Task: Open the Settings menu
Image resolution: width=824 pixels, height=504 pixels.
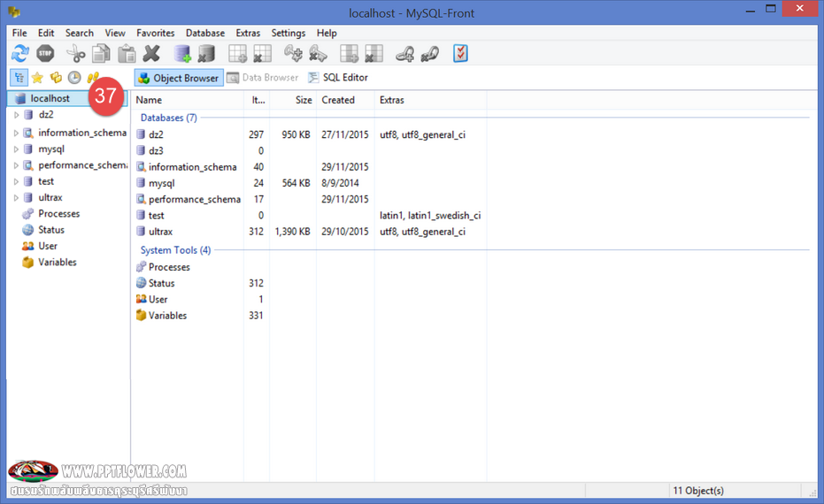Action: tap(288, 33)
